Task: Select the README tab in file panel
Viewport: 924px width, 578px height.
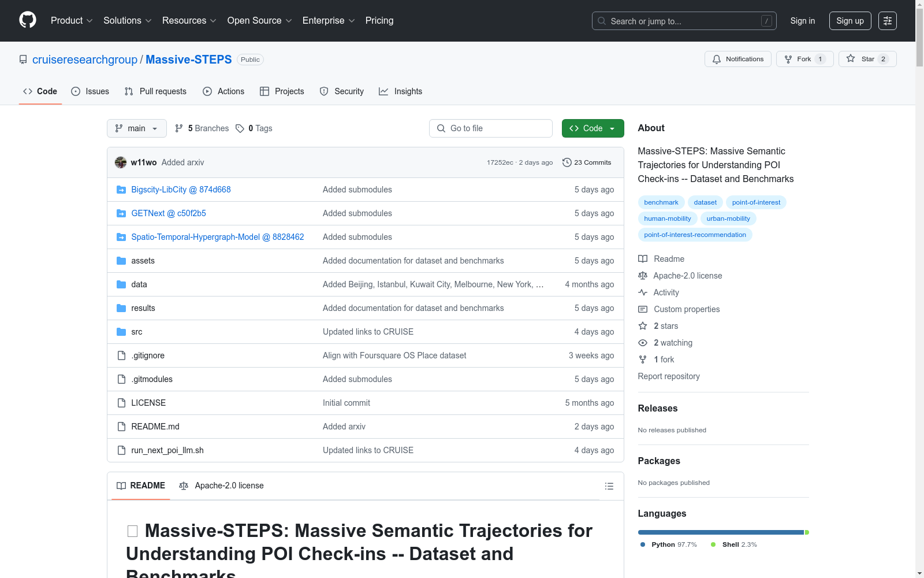Action: (141, 486)
